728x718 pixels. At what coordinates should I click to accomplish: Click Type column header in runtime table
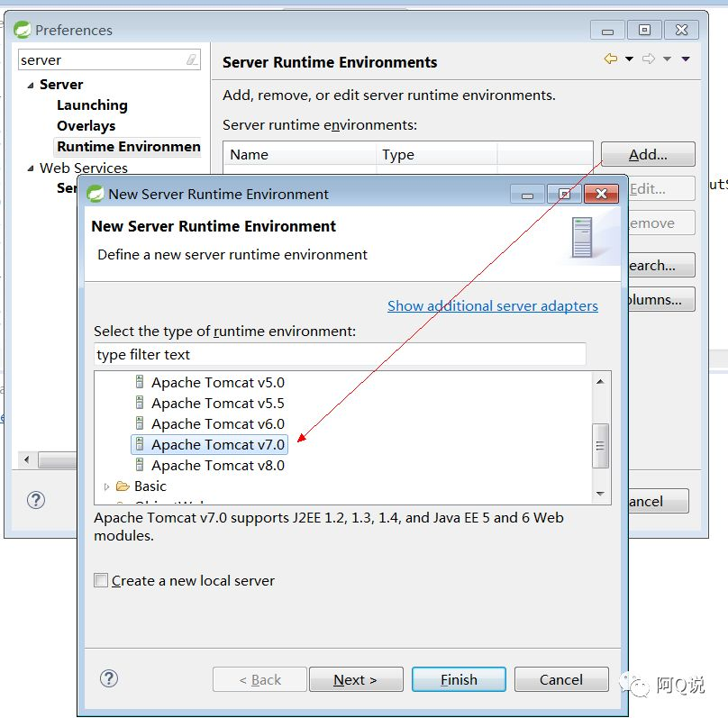point(436,155)
